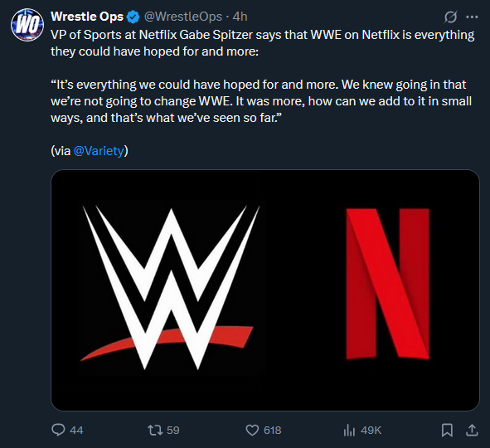Open the Wrestle Ops display name
490x448 pixels.
(x=87, y=17)
